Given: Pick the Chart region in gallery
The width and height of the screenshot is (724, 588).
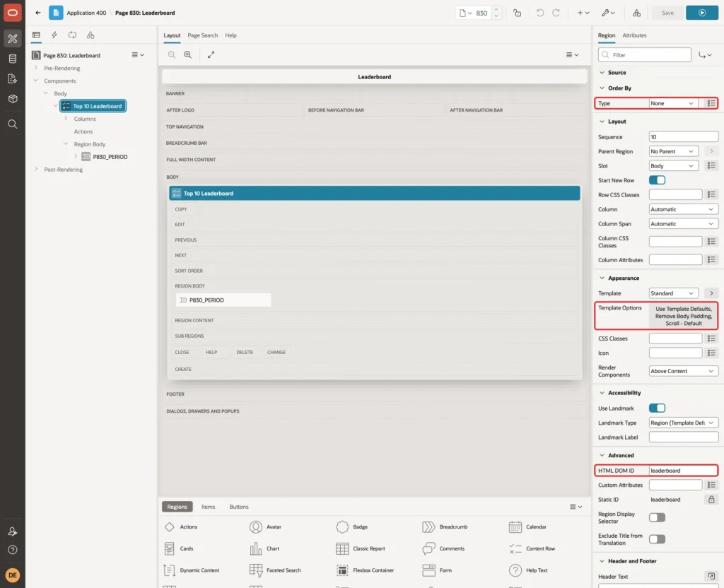Looking at the screenshot, I should [264, 548].
